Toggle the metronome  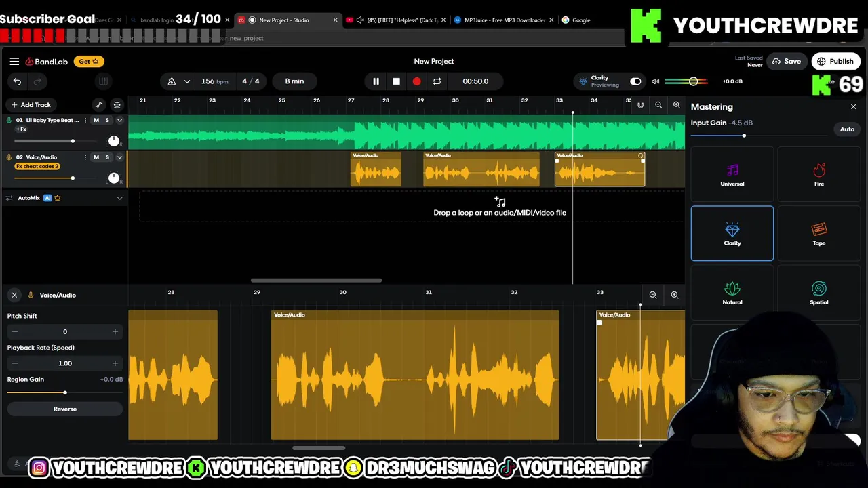tap(172, 81)
